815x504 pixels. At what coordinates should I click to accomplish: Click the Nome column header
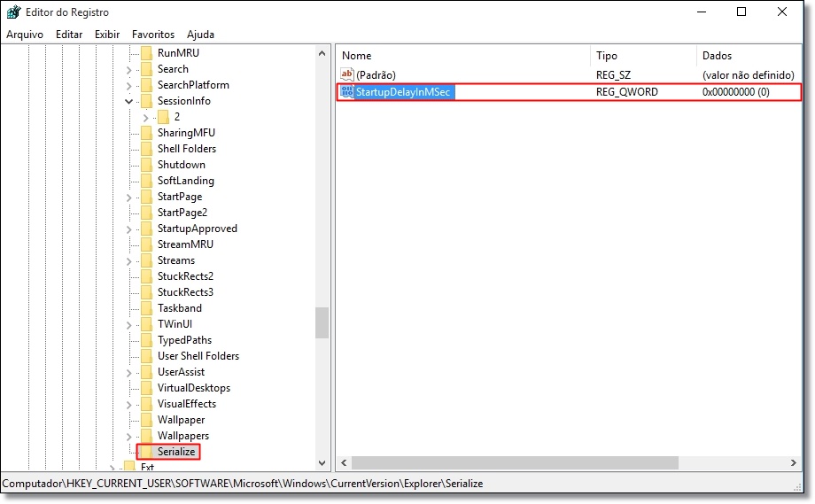(x=462, y=56)
